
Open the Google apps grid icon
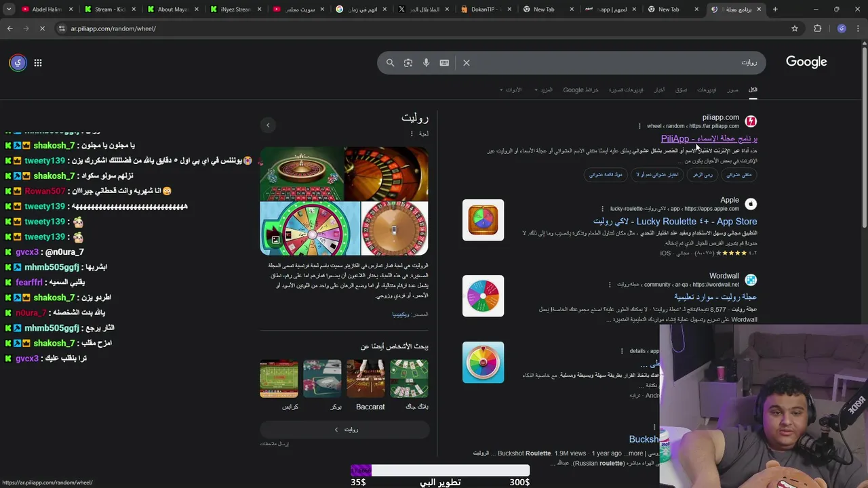(x=38, y=63)
